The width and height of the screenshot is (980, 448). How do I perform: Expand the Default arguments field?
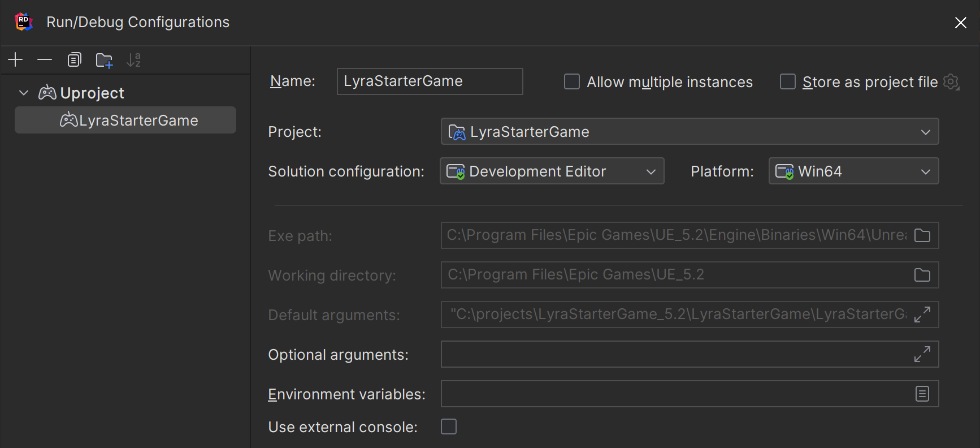click(922, 315)
